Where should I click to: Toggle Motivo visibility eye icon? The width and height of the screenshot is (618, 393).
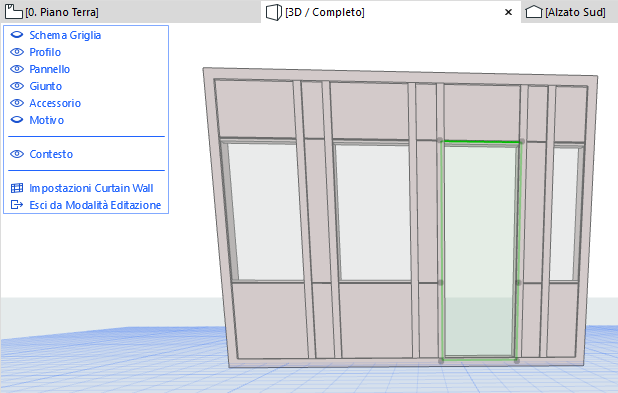pyautogui.click(x=17, y=120)
